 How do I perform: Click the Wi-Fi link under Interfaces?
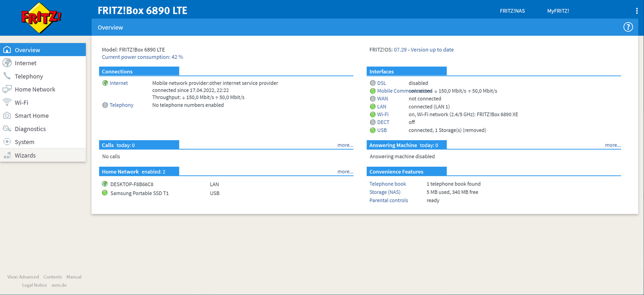coord(383,115)
